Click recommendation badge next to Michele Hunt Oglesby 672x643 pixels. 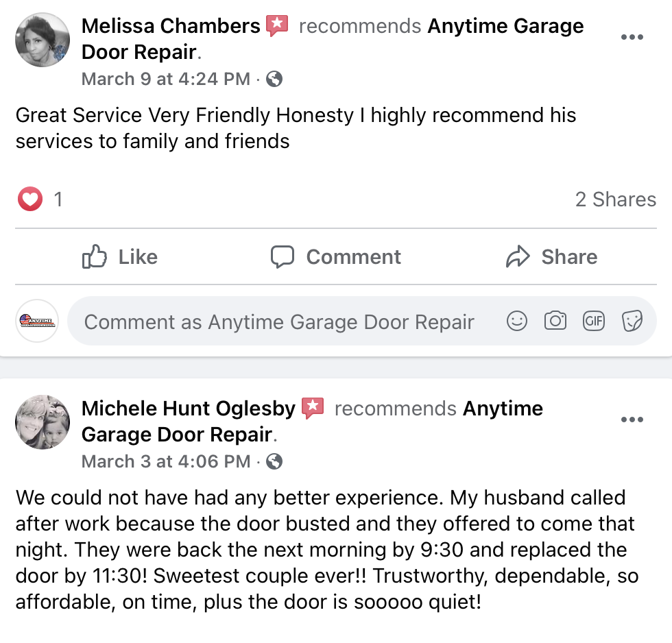pyautogui.click(x=313, y=409)
